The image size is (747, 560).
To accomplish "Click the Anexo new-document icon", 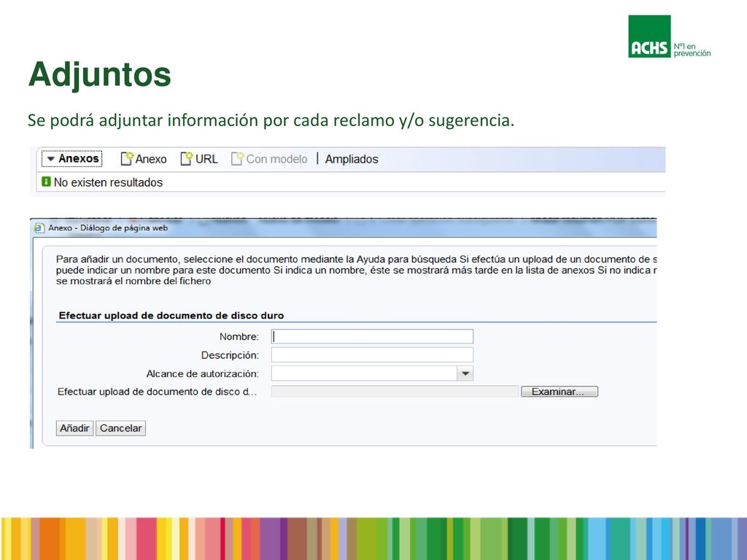I will (x=127, y=158).
